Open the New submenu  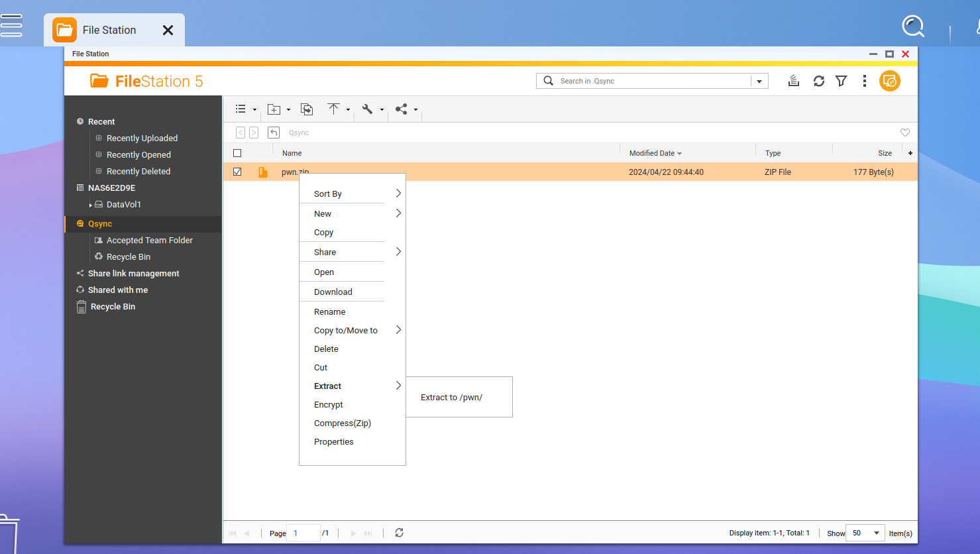coord(353,213)
